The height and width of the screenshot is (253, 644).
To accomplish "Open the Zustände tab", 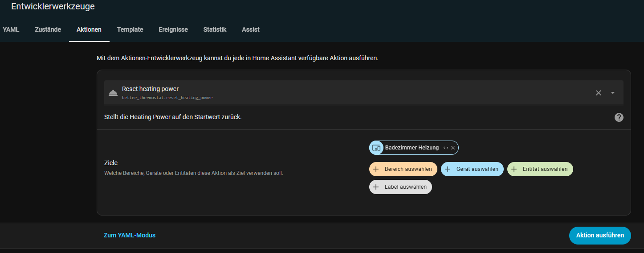I will 48,29.
